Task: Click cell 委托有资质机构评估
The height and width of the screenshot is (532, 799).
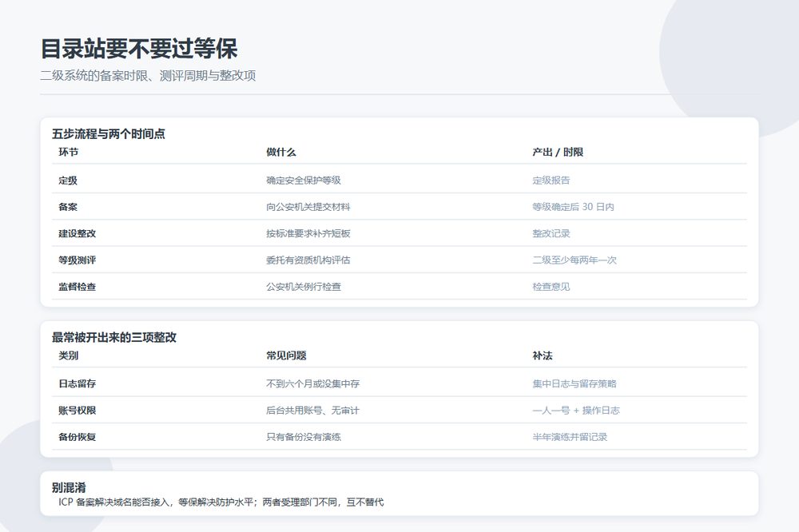Action: coord(308,260)
